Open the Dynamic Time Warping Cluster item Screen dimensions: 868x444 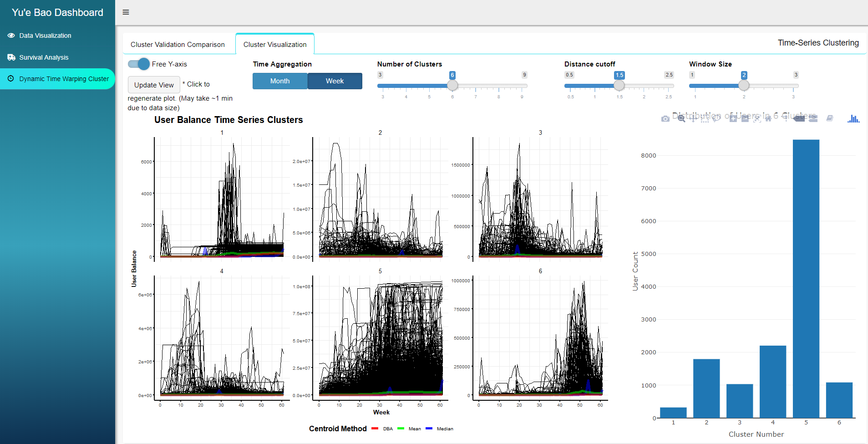click(x=57, y=79)
